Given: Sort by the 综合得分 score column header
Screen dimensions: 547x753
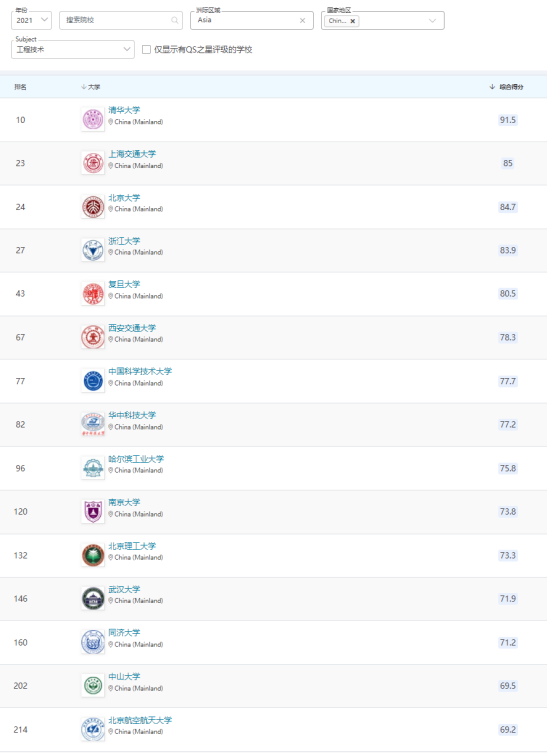Looking at the screenshot, I should 507,87.
